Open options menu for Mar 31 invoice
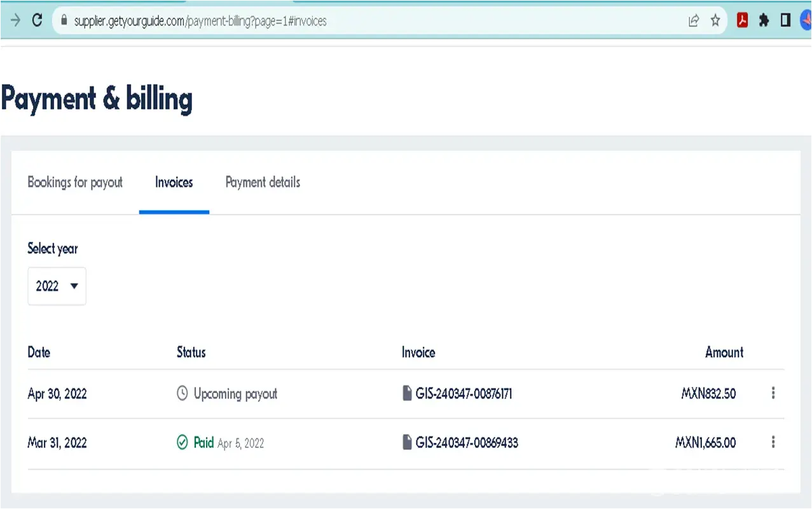 773,442
